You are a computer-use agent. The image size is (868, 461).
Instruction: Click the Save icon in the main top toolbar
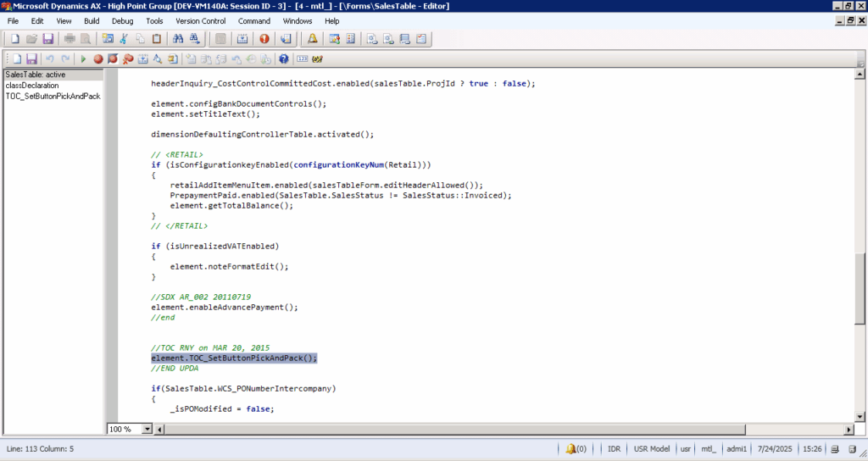click(x=48, y=39)
